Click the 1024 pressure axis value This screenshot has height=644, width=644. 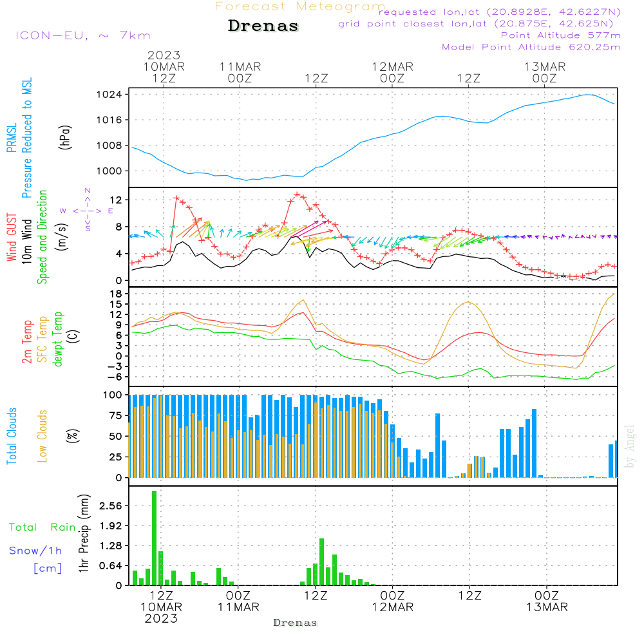(x=109, y=95)
